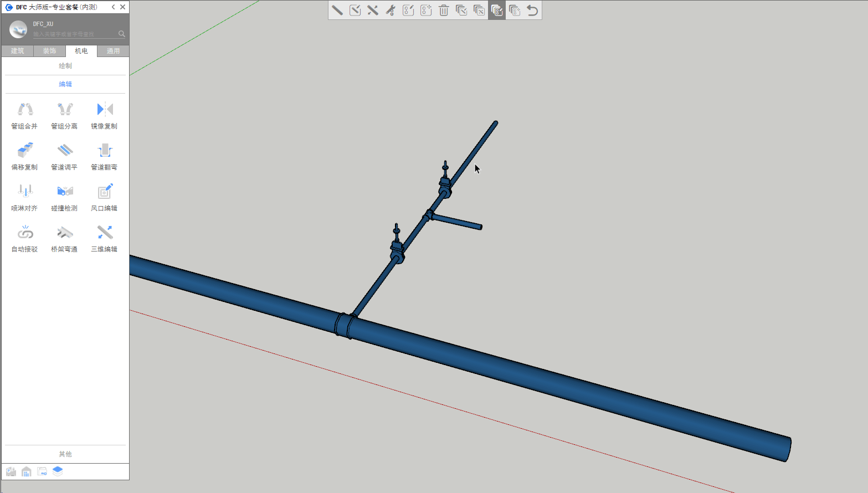Image resolution: width=868 pixels, height=493 pixels.
Task: Expand the 绘制 section
Action: [65, 66]
